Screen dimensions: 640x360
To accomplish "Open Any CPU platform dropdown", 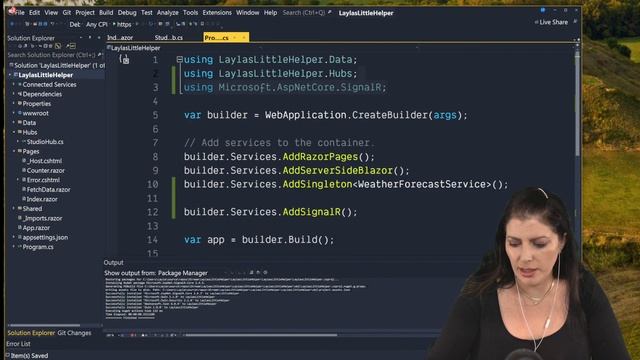I will 96,24.
